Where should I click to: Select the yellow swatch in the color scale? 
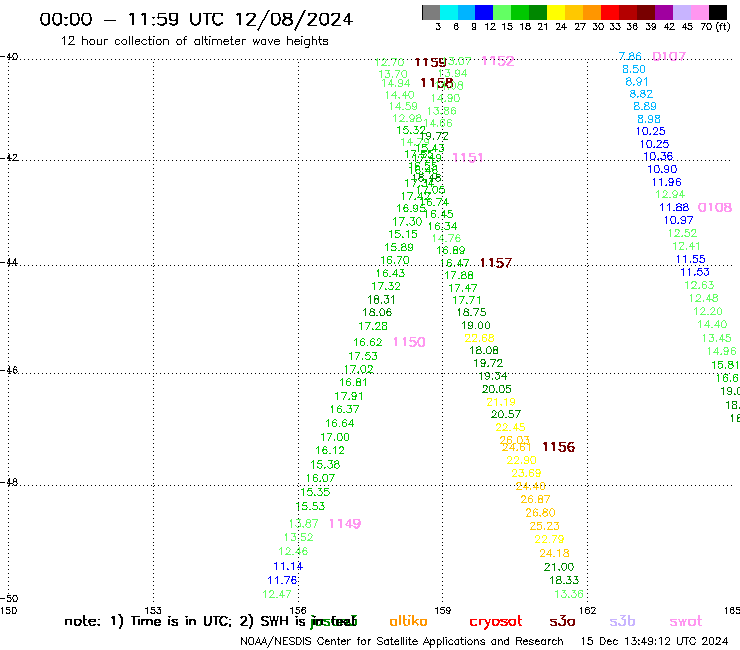click(x=556, y=12)
